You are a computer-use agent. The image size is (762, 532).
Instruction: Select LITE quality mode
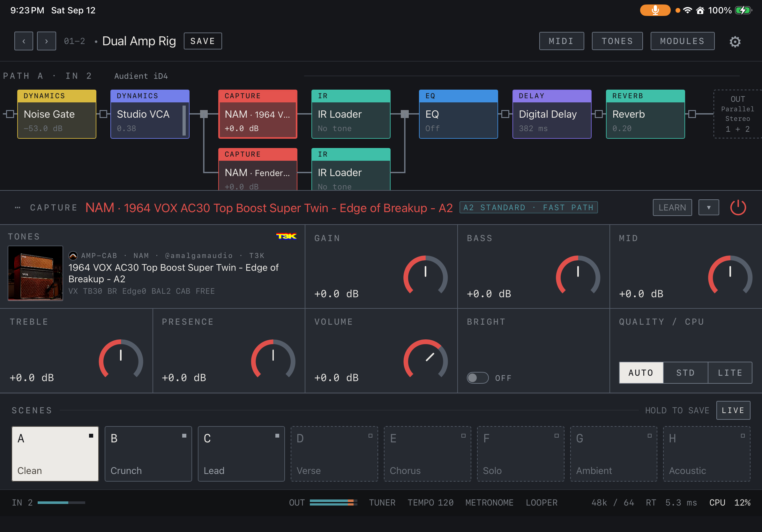pos(730,373)
